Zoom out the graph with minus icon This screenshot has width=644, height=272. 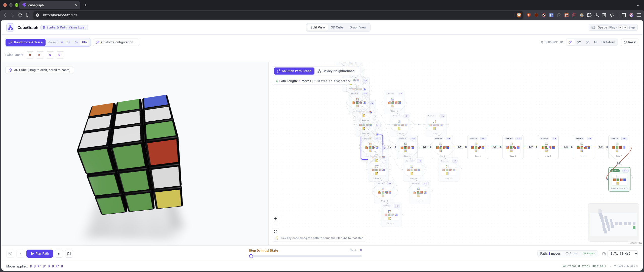tap(276, 225)
